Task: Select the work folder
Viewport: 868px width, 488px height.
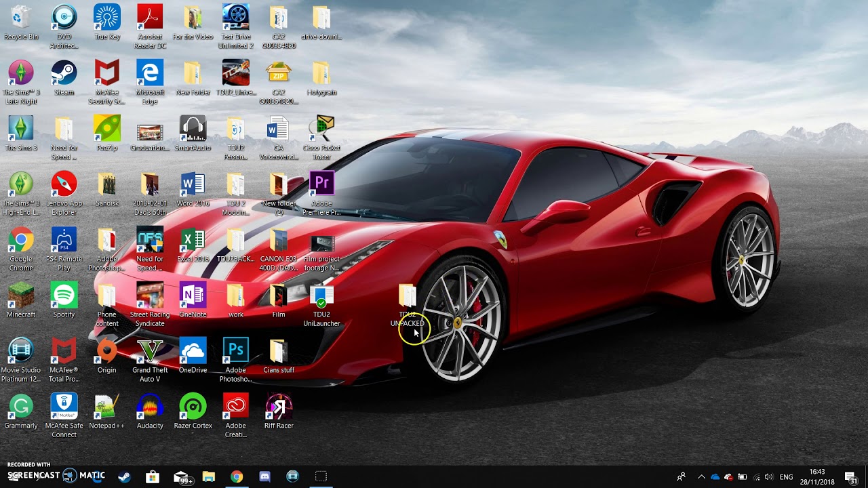Action: pyautogui.click(x=235, y=300)
